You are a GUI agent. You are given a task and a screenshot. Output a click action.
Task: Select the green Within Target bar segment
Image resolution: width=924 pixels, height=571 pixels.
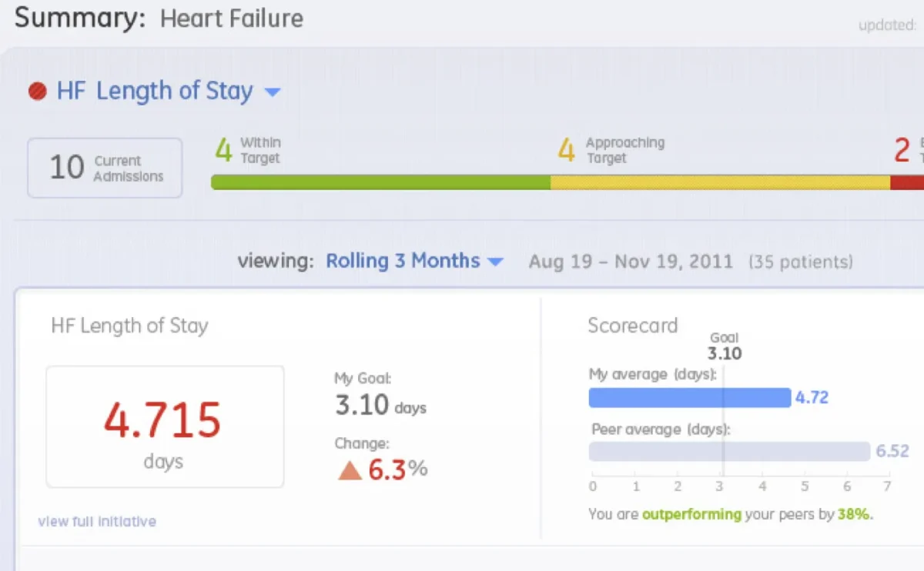tap(380, 182)
